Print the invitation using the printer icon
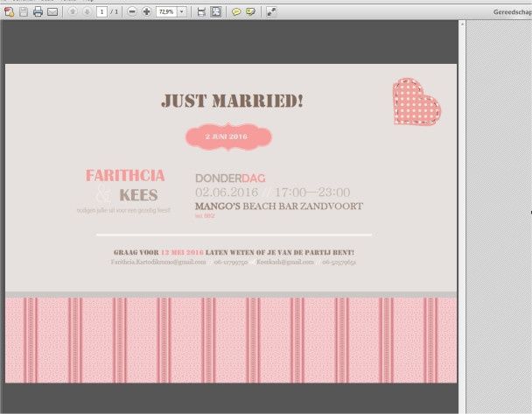 38,12
